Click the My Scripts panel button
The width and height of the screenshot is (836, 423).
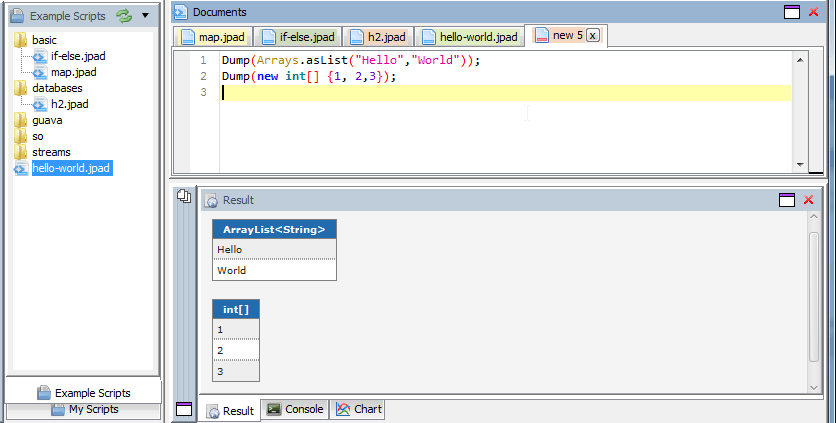[83, 409]
